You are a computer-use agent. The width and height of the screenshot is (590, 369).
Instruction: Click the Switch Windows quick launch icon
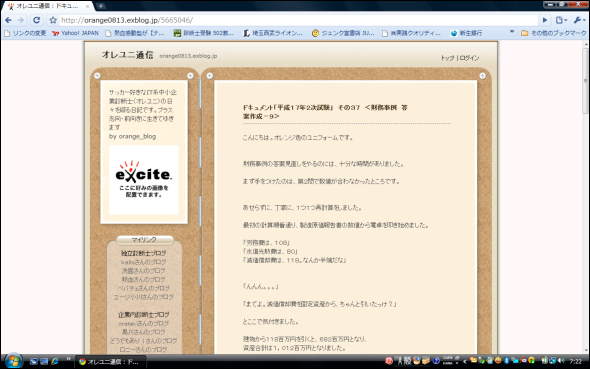(x=44, y=361)
